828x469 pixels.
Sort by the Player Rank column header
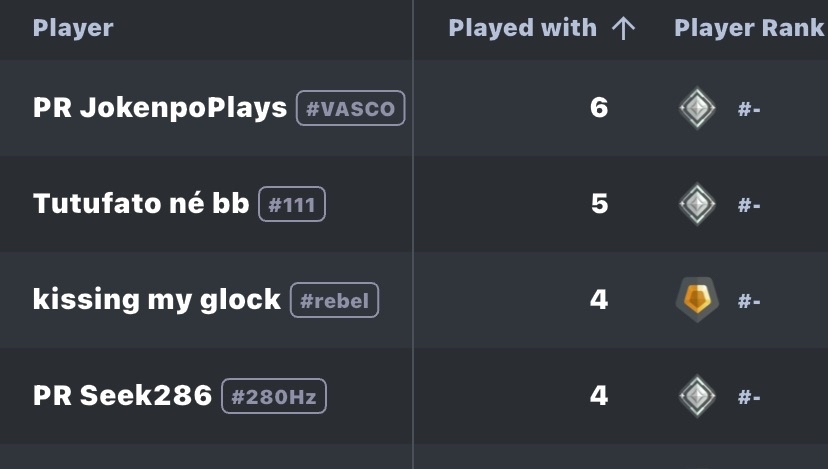pos(749,29)
